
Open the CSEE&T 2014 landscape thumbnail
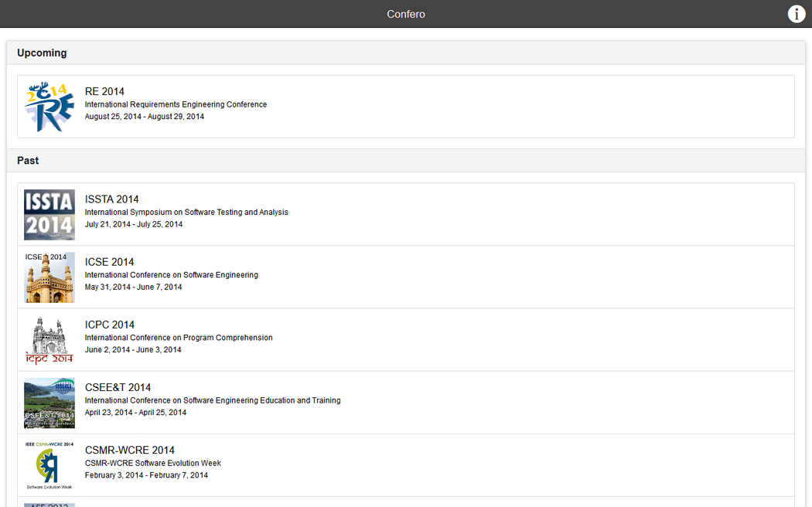(49, 403)
